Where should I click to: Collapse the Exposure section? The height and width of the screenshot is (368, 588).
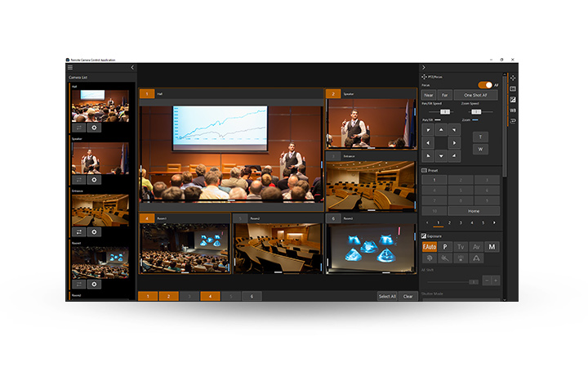point(424,236)
